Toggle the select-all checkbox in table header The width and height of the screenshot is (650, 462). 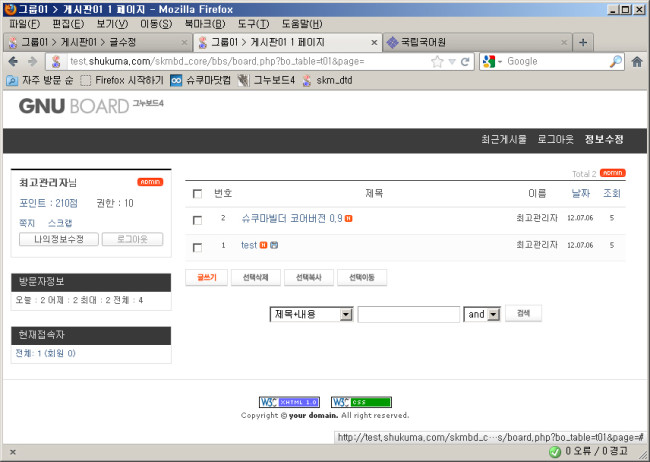pyautogui.click(x=197, y=194)
